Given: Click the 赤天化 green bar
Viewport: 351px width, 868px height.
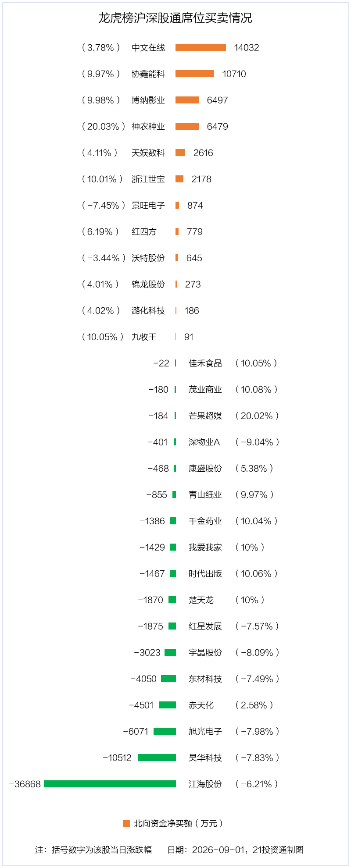Looking at the screenshot, I should [168, 705].
